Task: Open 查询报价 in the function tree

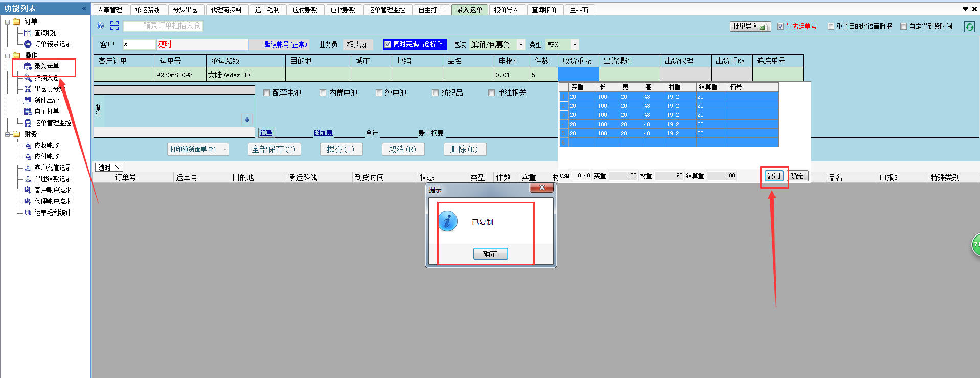Action: 46,33
